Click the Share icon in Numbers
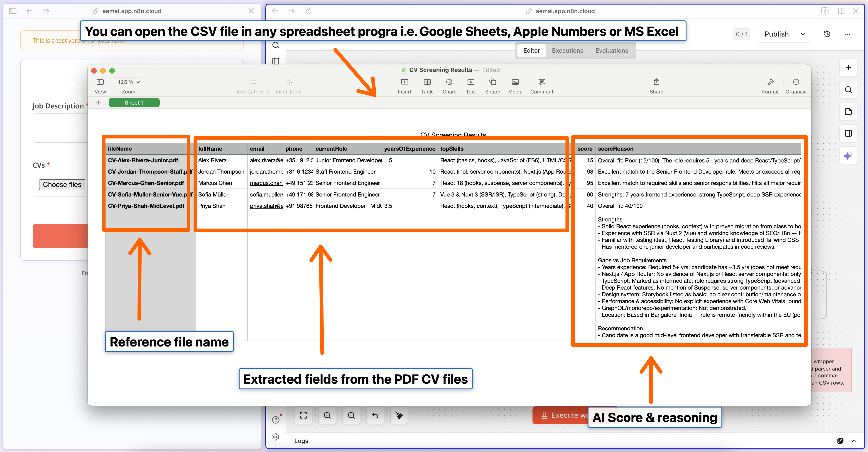868x452 pixels. click(656, 82)
